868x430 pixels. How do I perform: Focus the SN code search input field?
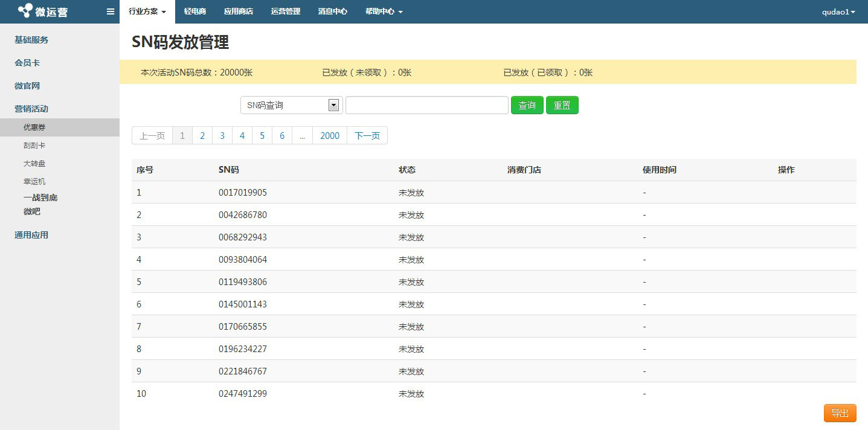click(427, 105)
